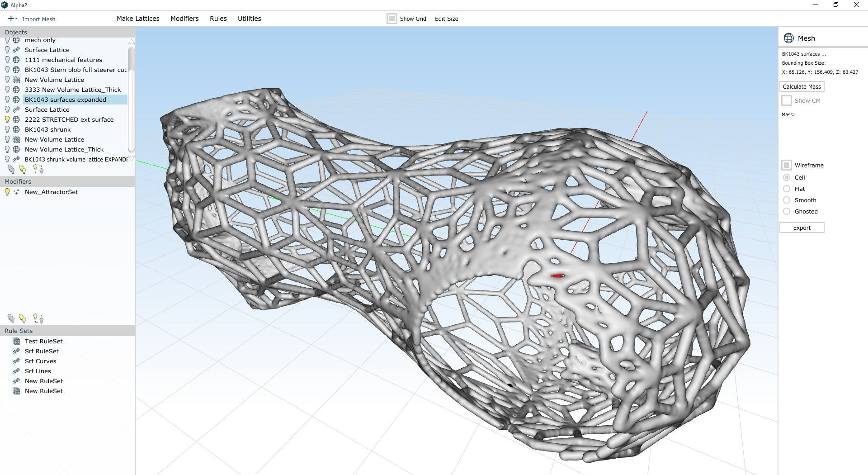
Task: Click the Srf RuleSet surface icon
Action: (16, 351)
